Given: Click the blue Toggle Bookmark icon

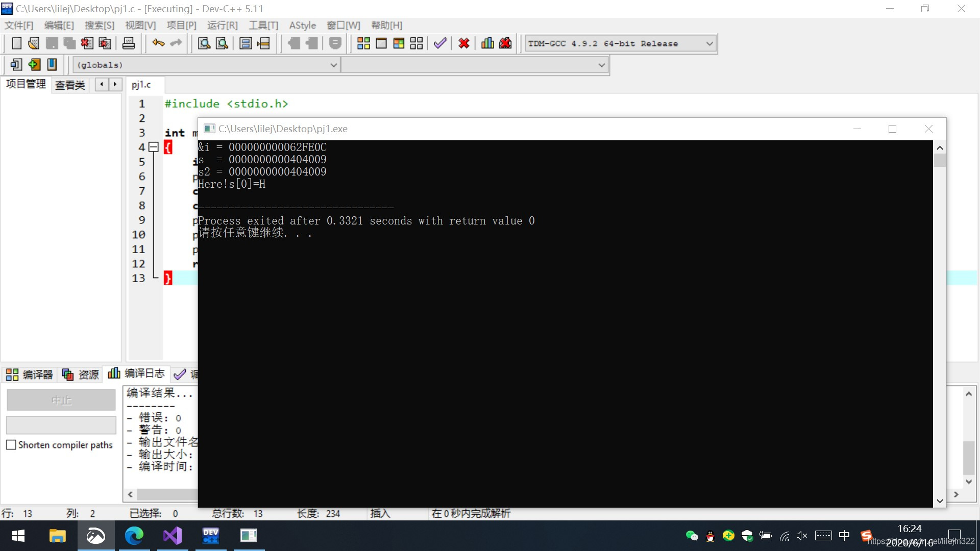Looking at the screenshot, I should 52,65.
